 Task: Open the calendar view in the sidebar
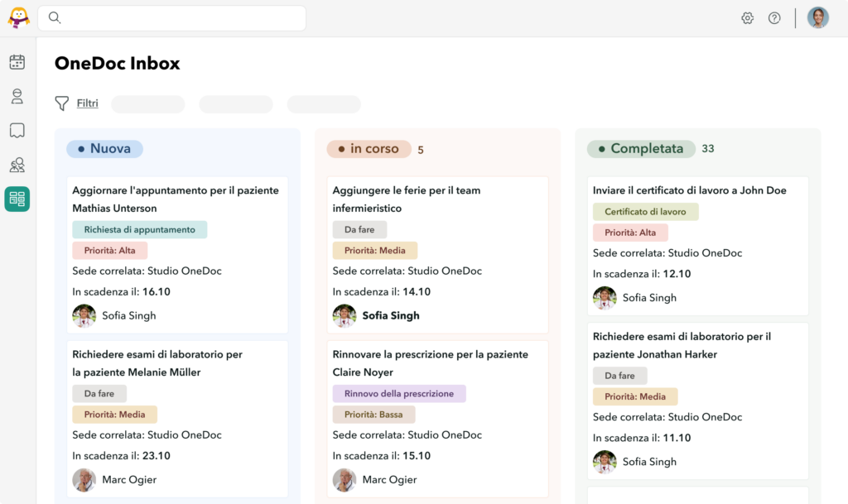pos(17,61)
